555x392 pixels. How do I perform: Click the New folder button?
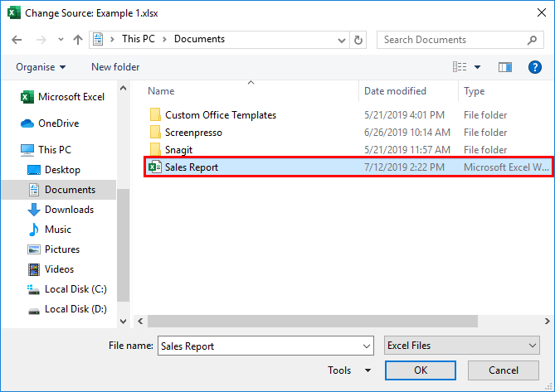coord(115,67)
